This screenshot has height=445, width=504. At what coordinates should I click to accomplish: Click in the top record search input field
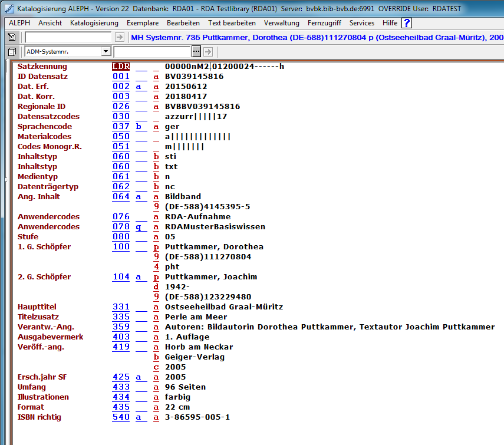[x=68, y=37]
